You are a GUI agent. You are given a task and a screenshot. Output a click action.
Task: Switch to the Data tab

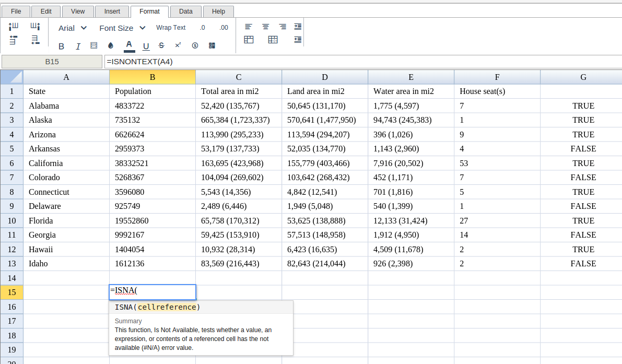185,11
